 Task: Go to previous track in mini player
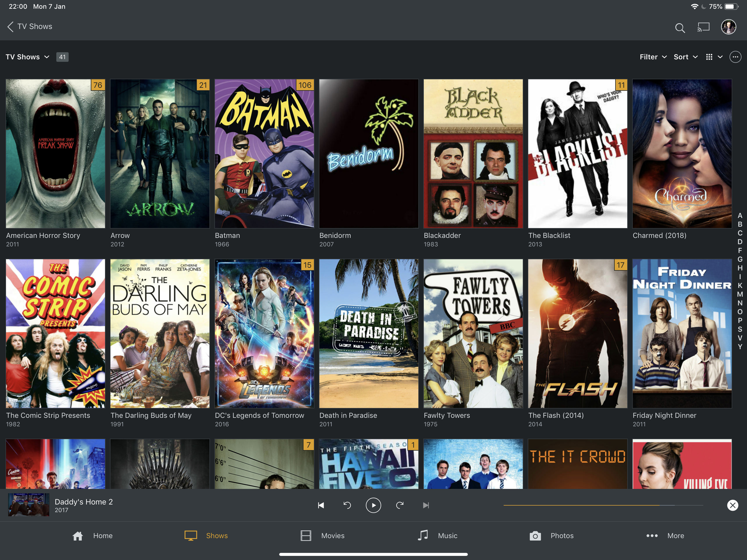tap(321, 505)
